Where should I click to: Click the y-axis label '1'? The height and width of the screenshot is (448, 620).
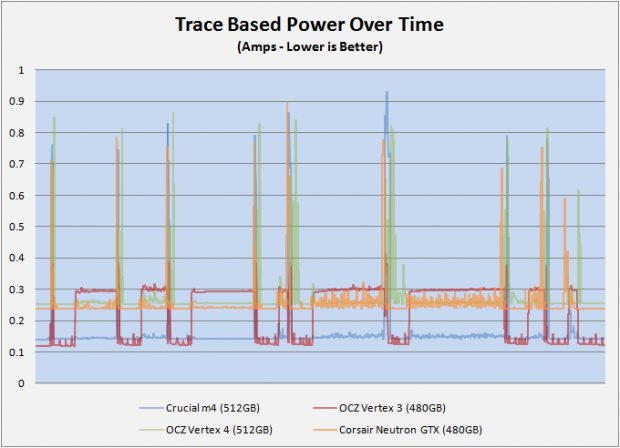pos(21,70)
